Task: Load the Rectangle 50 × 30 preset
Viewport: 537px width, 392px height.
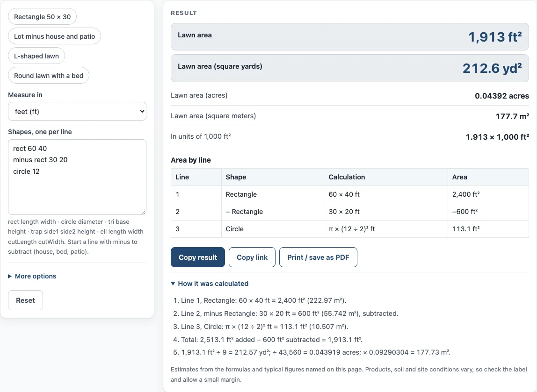Action: 42,17
